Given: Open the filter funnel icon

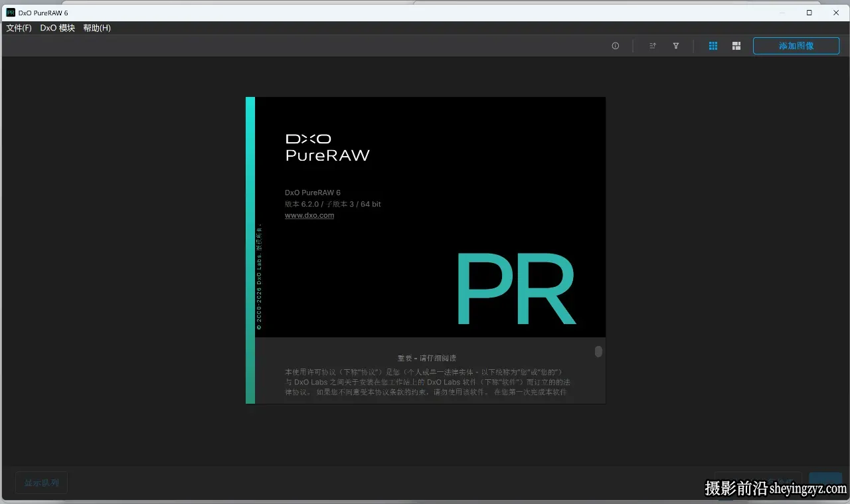Looking at the screenshot, I should tap(676, 46).
